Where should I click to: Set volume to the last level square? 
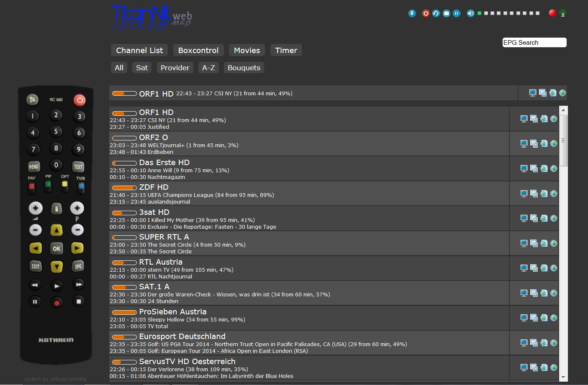[538, 13]
